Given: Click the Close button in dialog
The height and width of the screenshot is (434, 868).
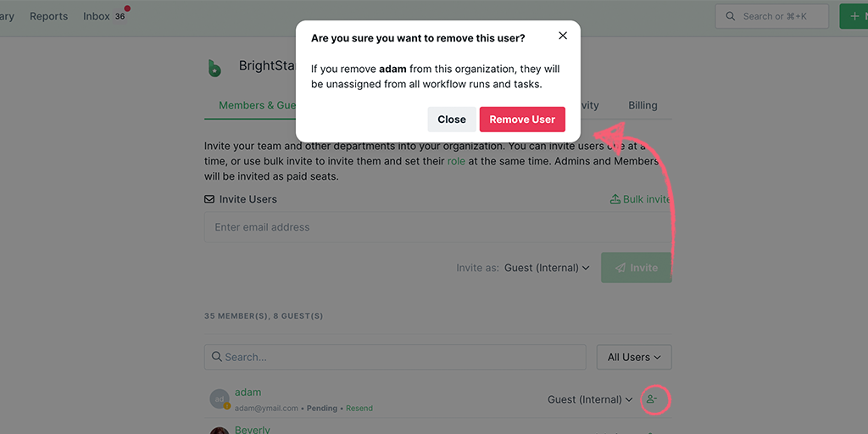Looking at the screenshot, I should [x=452, y=120].
